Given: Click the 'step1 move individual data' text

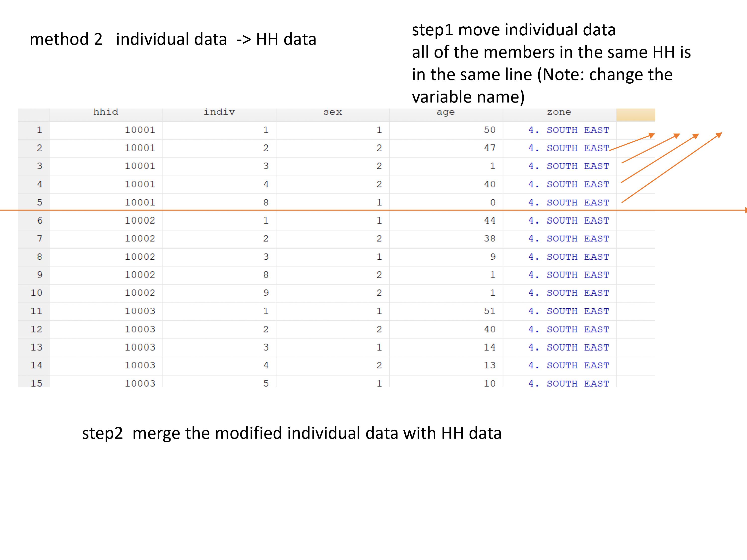Looking at the screenshot, I should [x=513, y=30].
